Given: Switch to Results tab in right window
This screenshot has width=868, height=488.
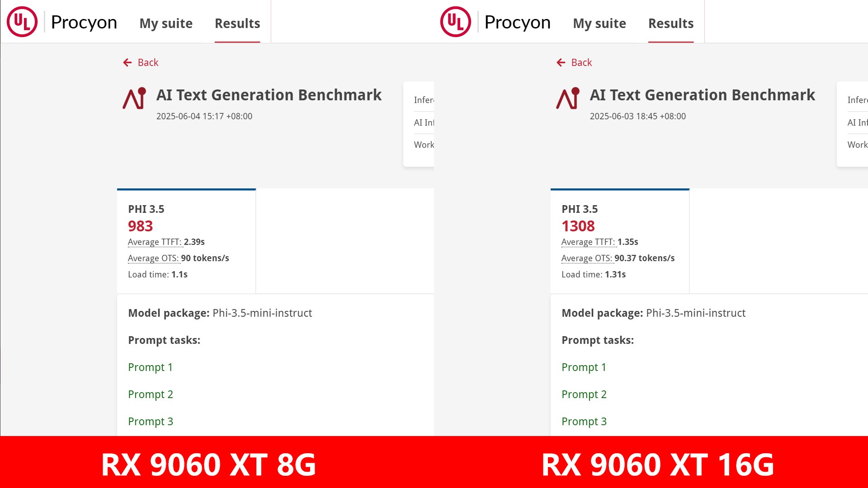Looking at the screenshot, I should pos(671,23).
